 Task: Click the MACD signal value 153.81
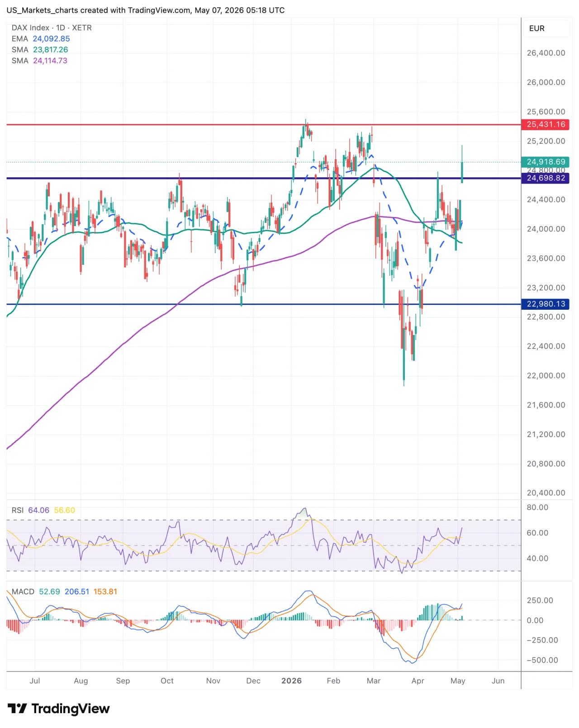point(105,592)
